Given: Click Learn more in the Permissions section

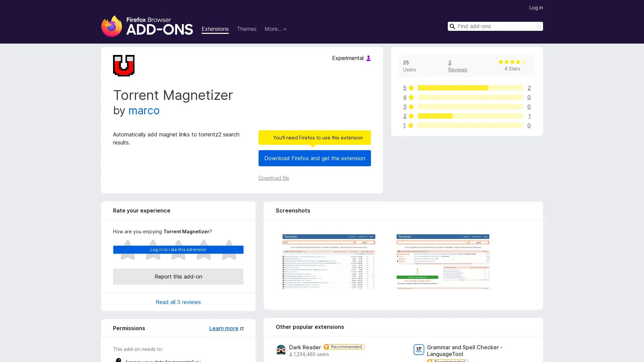Looking at the screenshot, I should pyautogui.click(x=224, y=328).
